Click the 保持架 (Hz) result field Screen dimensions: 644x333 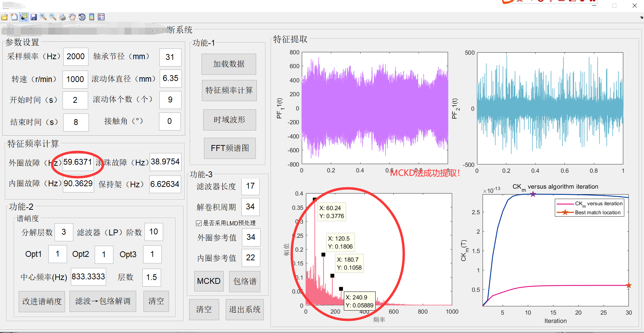[x=165, y=184]
